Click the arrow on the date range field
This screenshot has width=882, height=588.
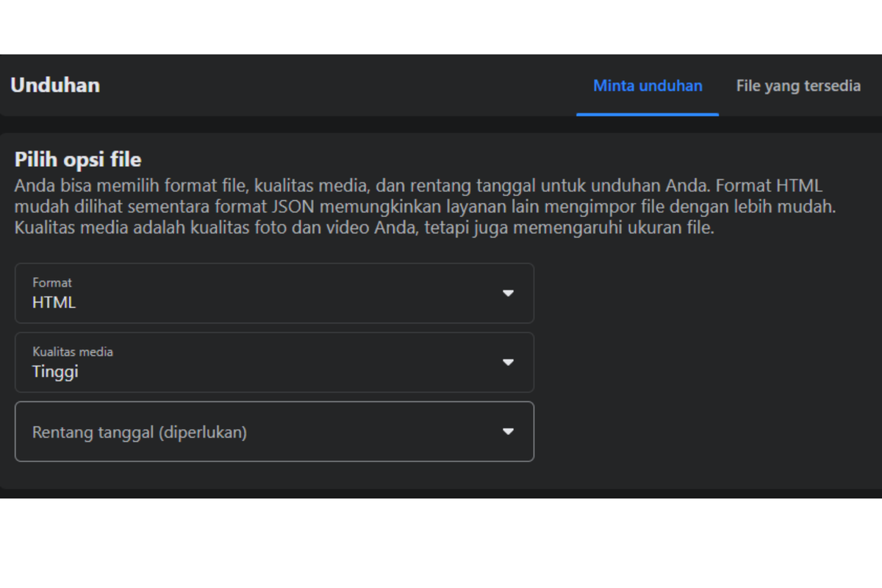(x=508, y=432)
